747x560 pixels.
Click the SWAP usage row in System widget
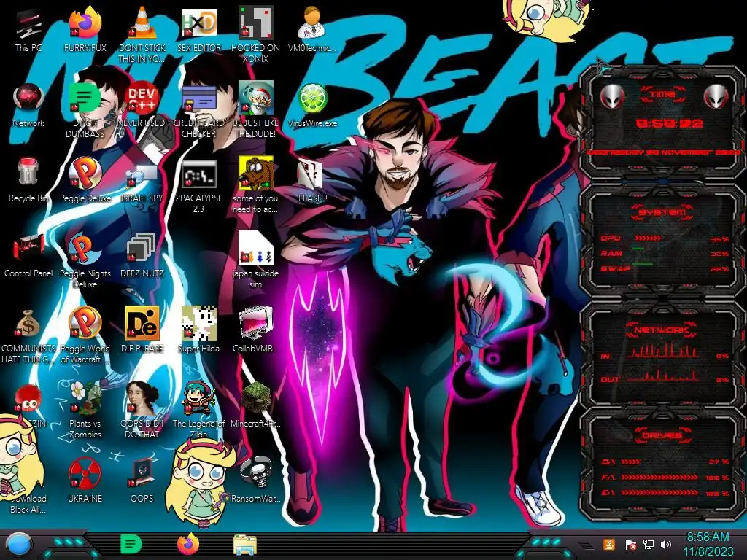(x=665, y=268)
